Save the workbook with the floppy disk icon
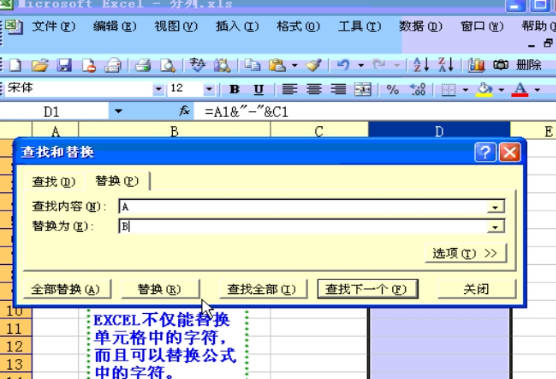Screen dimensions: 556x379 tap(64, 65)
